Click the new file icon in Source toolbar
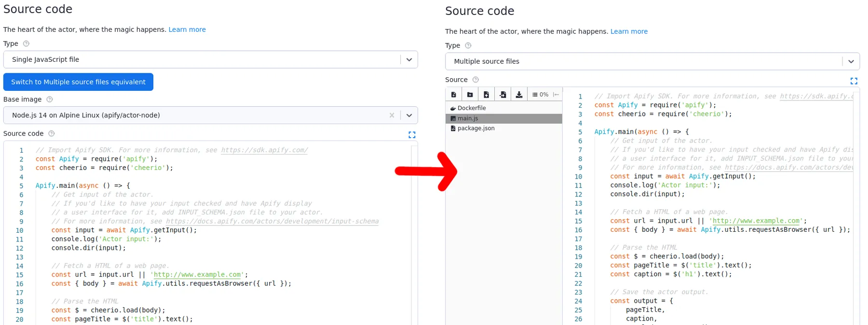This screenshot has width=868, height=325. click(454, 95)
